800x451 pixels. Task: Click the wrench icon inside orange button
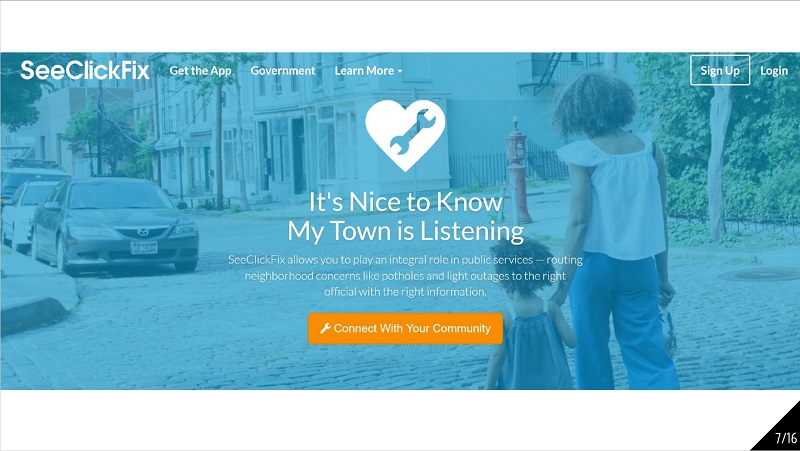[326, 328]
